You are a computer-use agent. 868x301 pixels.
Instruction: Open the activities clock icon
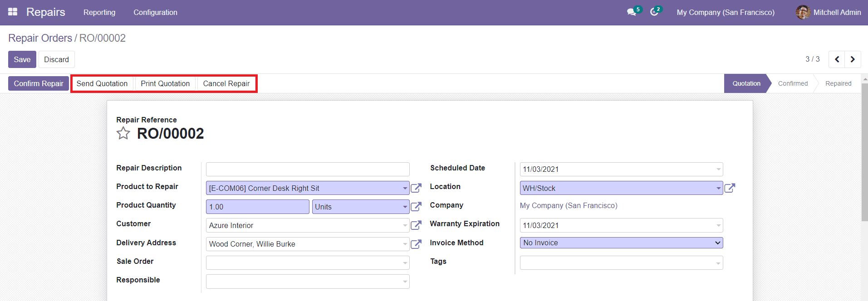(x=654, y=12)
